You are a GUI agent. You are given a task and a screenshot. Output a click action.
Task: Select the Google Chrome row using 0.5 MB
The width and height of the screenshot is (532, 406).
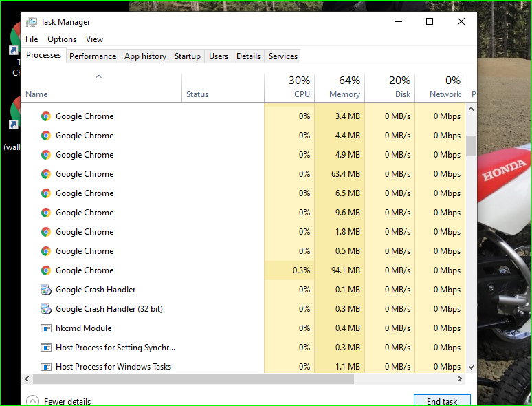[x=243, y=251]
